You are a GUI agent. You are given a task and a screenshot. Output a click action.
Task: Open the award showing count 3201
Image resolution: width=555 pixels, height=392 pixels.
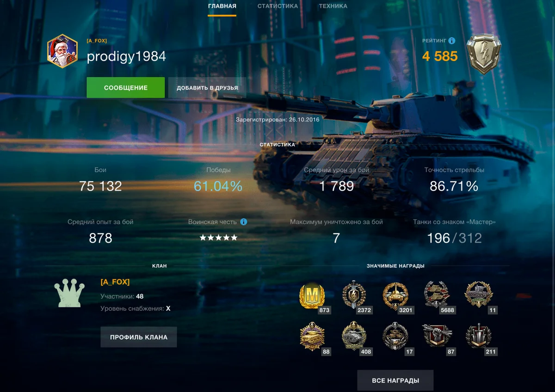pos(395,296)
